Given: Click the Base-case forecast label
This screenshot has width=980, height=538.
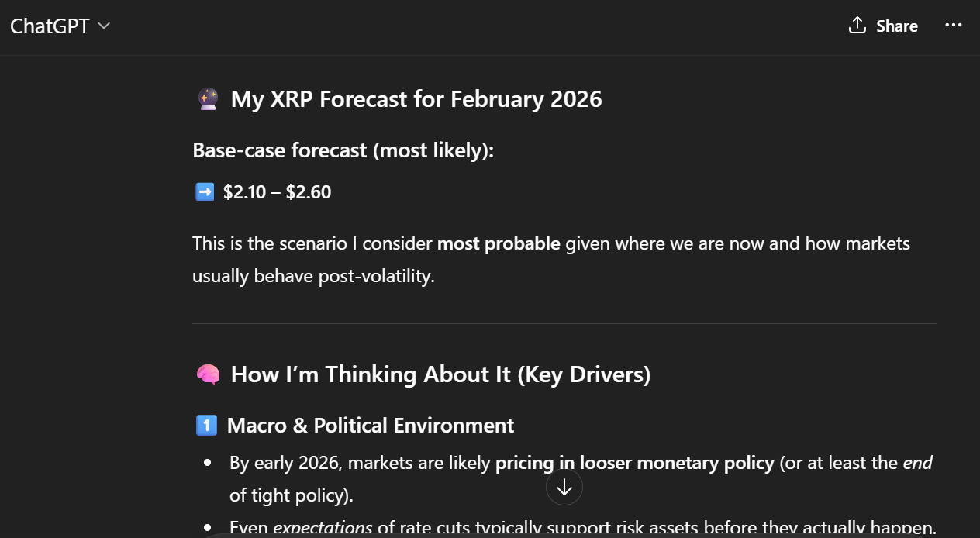Looking at the screenshot, I should tap(343, 150).
